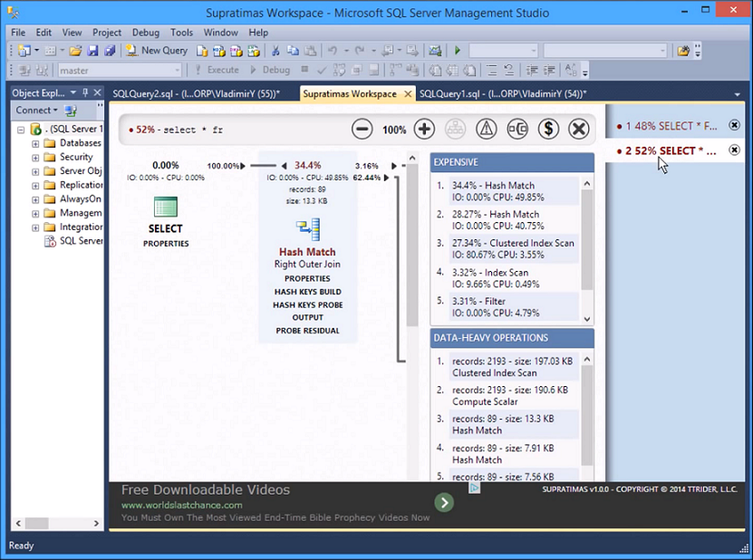The image size is (753, 560).
Task: Click the New Query button
Action: point(157,51)
